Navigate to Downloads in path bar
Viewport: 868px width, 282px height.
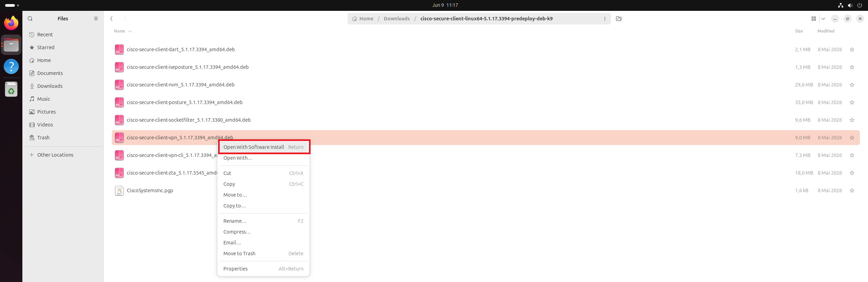click(x=397, y=19)
